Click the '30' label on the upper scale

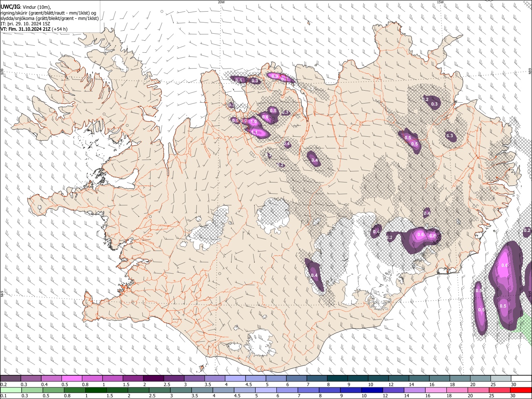513,384
